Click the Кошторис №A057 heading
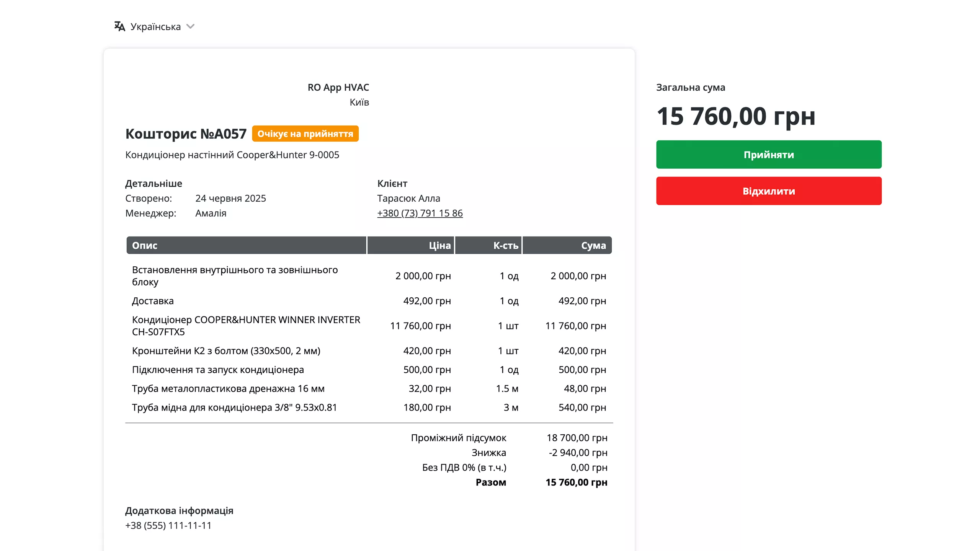The image size is (980, 551). tap(186, 134)
